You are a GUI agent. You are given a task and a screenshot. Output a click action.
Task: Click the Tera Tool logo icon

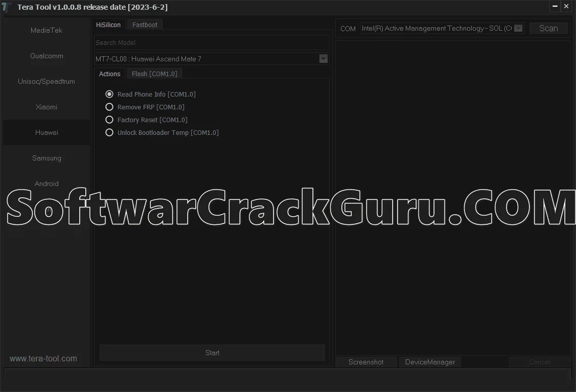6,7
